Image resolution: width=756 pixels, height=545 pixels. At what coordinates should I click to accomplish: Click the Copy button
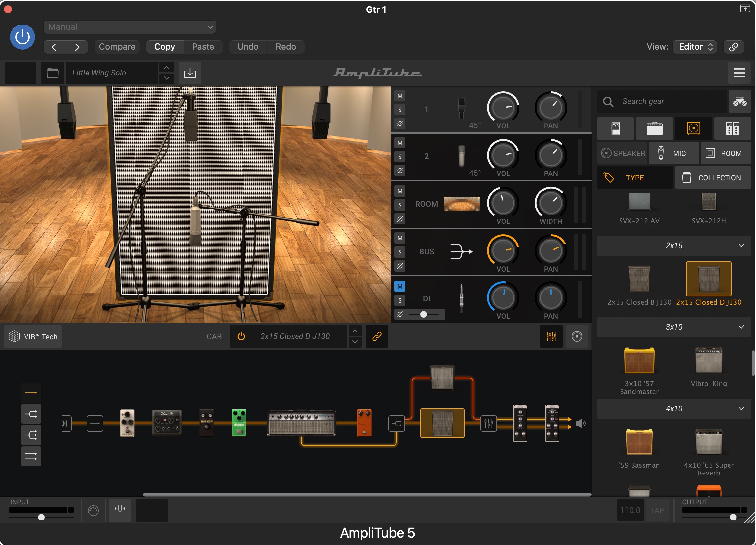(165, 47)
